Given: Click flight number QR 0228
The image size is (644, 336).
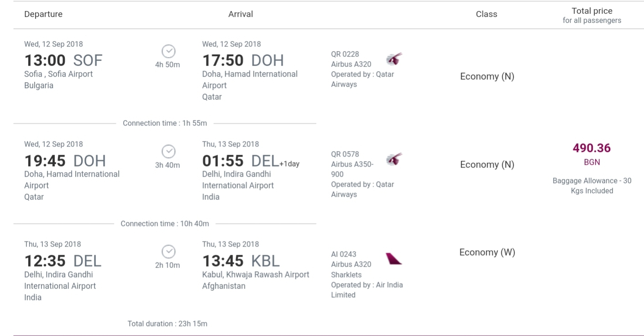Looking at the screenshot, I should [x=345, y=54].
